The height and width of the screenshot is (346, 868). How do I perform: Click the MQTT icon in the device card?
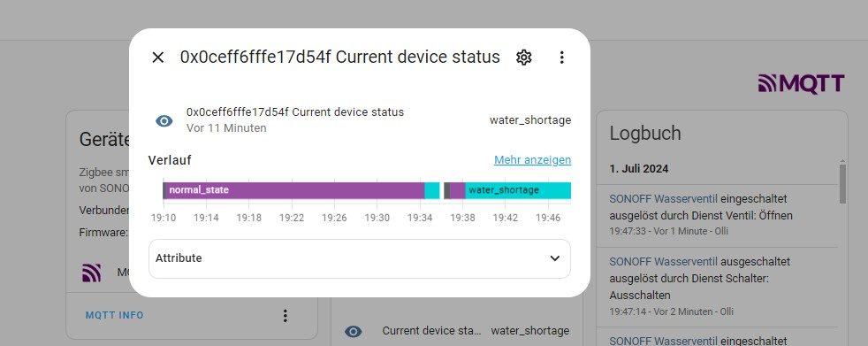[x=92, y=273]
